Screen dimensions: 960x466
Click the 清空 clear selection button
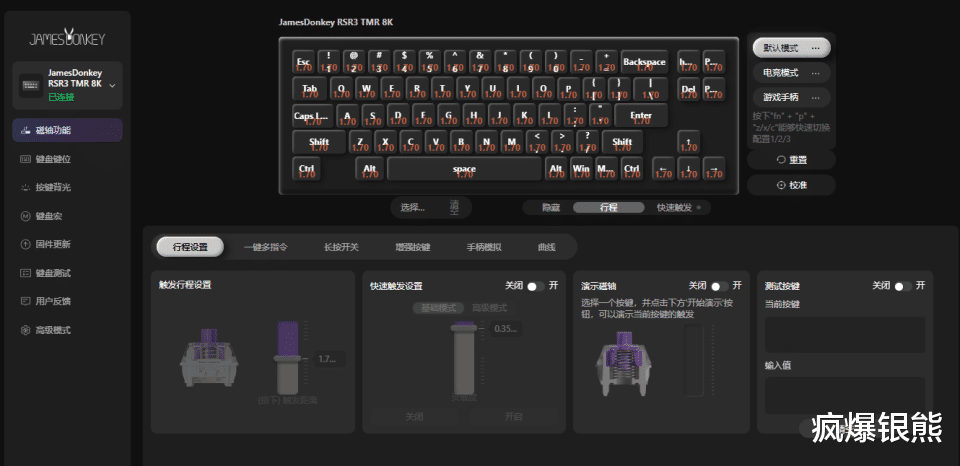(454, 207)
